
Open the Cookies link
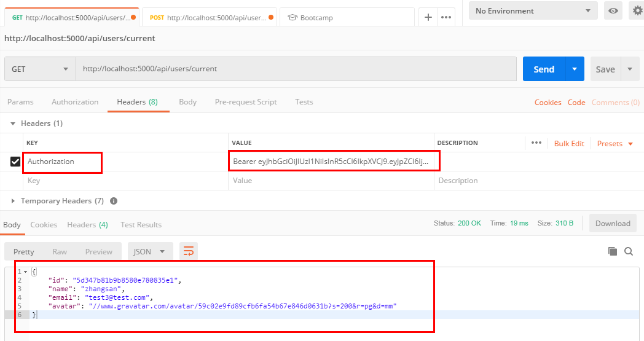[x=548, y=103]
